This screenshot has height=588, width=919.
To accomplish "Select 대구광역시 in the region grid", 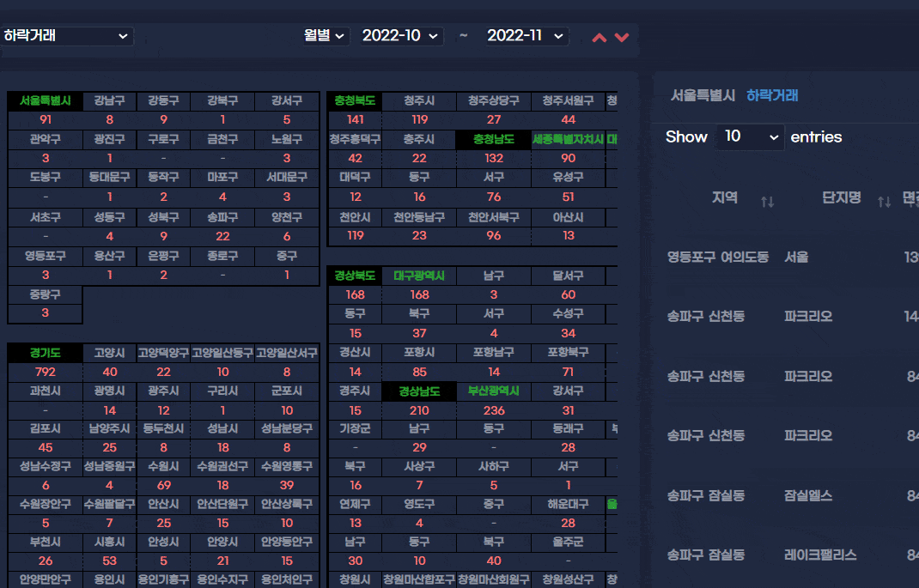I will pyautogui.click(x=419, y=276).
